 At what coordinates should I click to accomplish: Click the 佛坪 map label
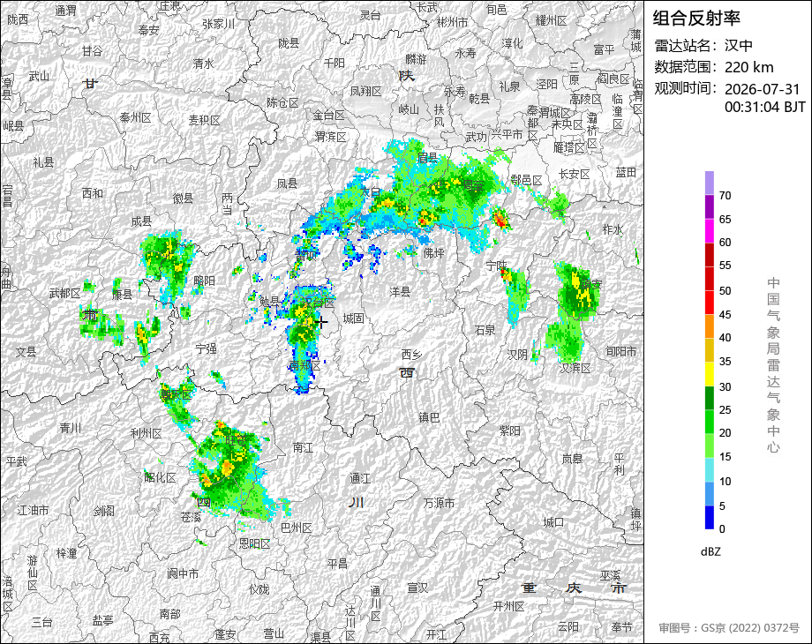tap(434, 253)
